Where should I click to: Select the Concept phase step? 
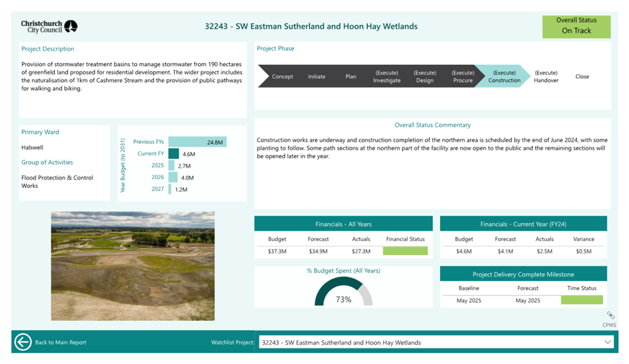coord(282,76)
